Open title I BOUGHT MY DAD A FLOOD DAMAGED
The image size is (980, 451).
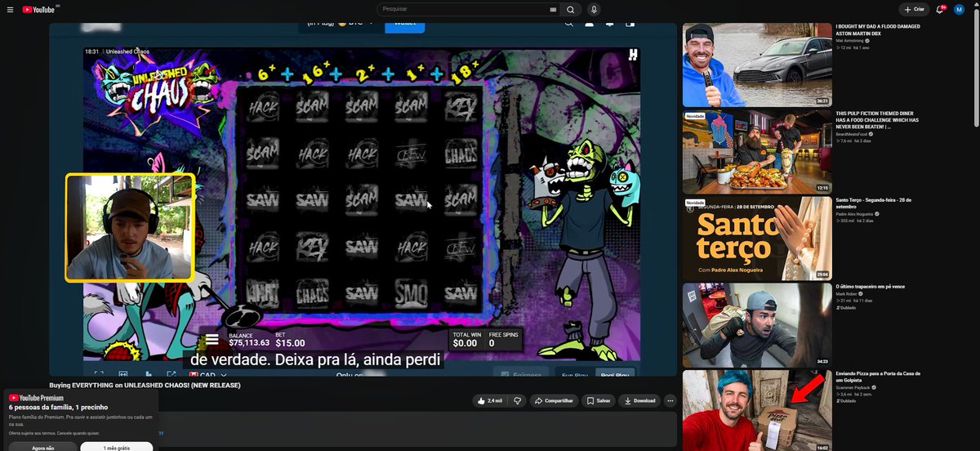[878, 31]
